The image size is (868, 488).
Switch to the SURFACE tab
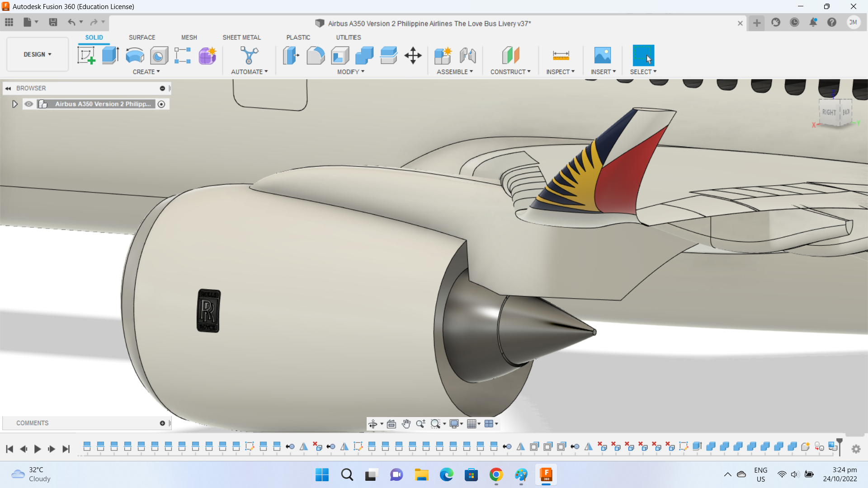pos(142,38)
